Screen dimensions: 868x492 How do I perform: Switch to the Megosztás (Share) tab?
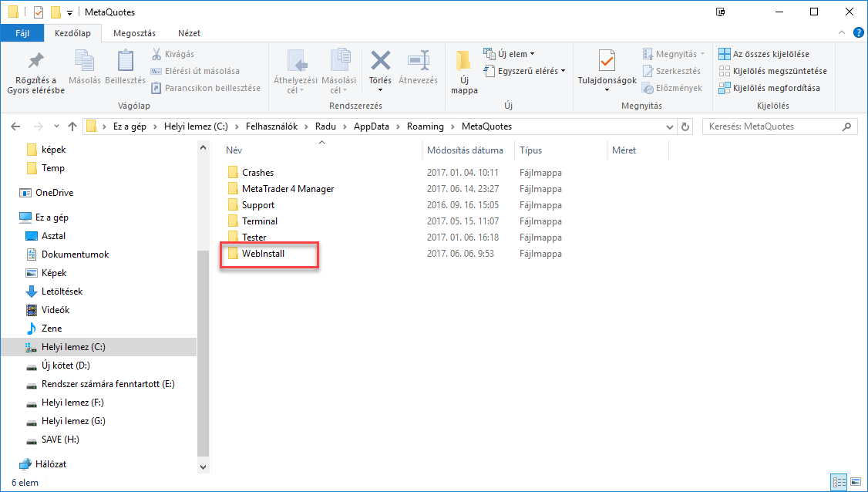[135, 32]
